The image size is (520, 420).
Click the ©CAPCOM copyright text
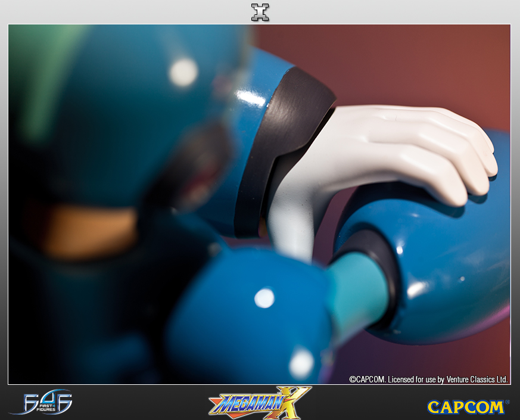tap(368, 379)
